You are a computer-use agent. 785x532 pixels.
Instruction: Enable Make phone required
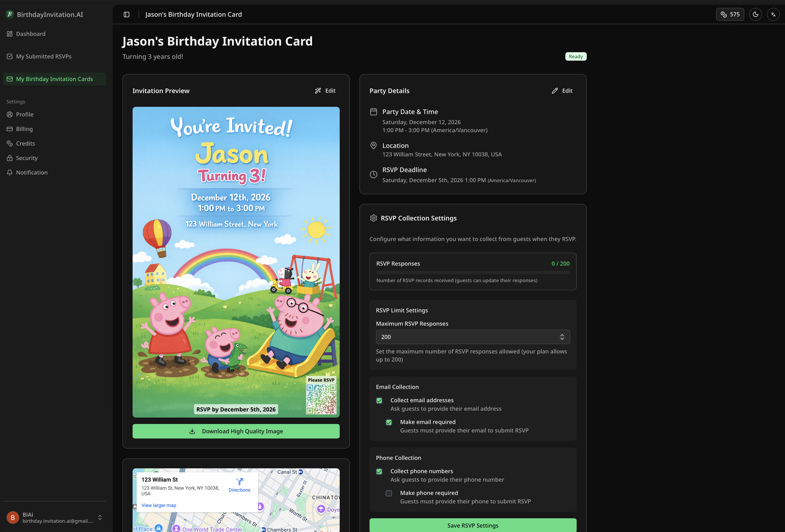(389, 493)
